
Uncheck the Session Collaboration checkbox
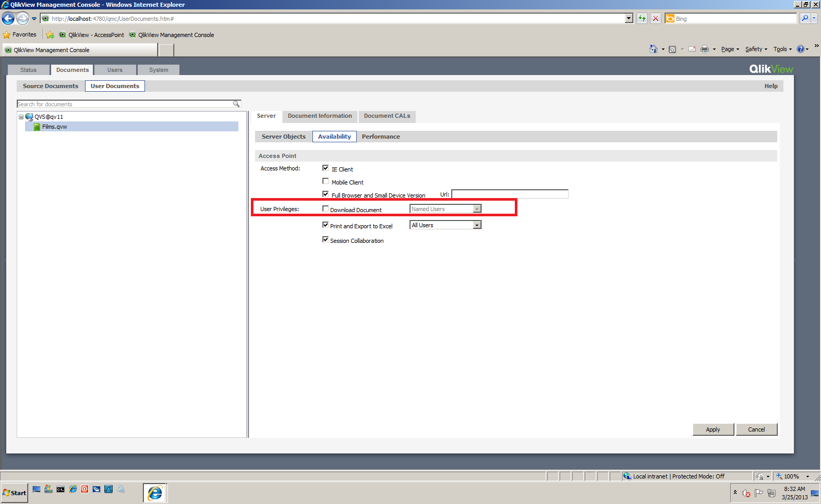tap(325, 239)
